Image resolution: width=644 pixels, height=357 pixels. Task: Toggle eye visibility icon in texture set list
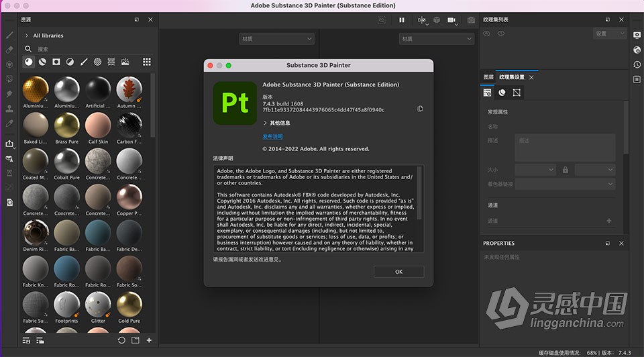click(487, 34)
